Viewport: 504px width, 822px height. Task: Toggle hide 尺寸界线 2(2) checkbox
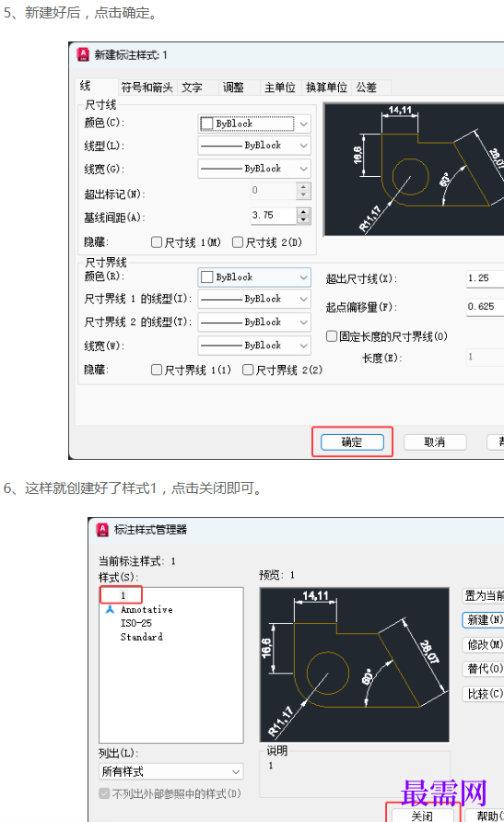(248, 370)
